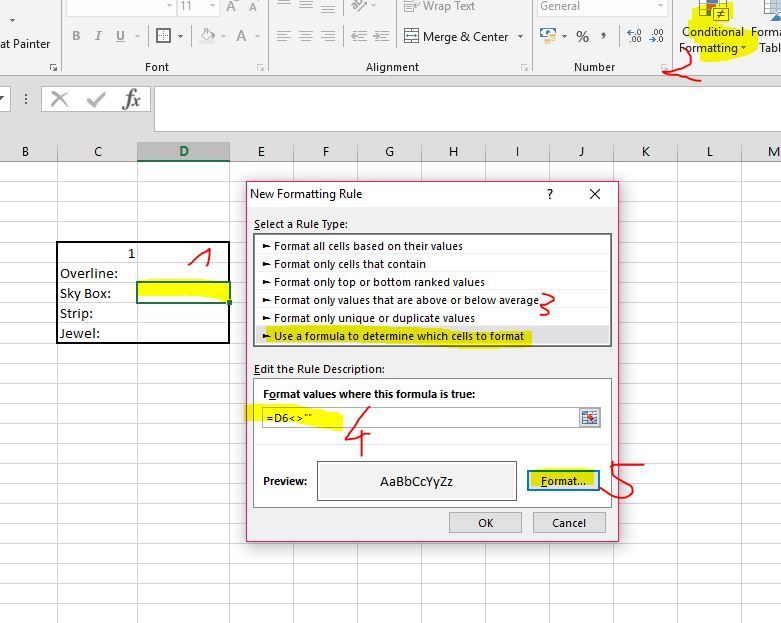Open Alignment dialog launcher
The width and height of the screenshot is (781, 623).
pos(524,67)
